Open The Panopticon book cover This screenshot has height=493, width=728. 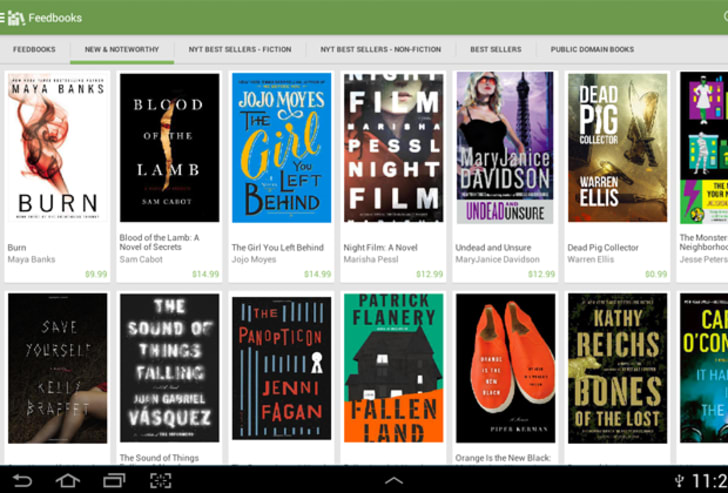coord(282,368)
